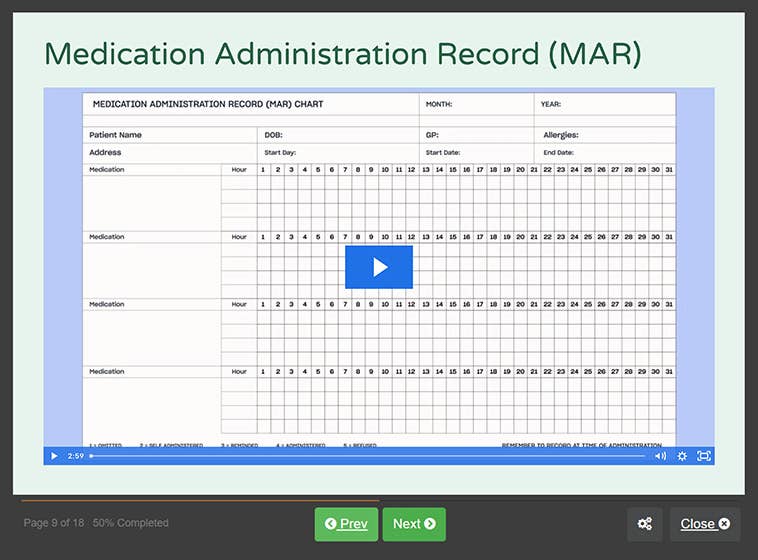Mute the video with the speaker icon

click(660, 456)
